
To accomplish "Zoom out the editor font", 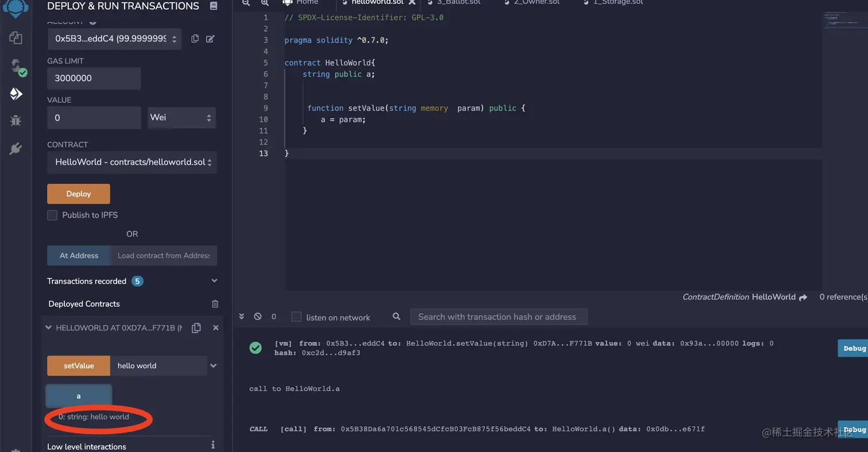I will click(x=246, y=3).
